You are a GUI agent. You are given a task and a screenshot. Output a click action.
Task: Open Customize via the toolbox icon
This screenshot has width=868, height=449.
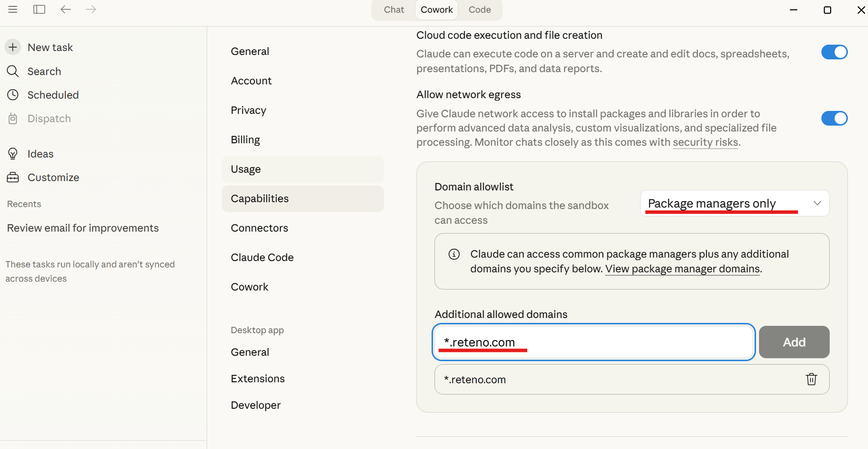click(13, 177)
